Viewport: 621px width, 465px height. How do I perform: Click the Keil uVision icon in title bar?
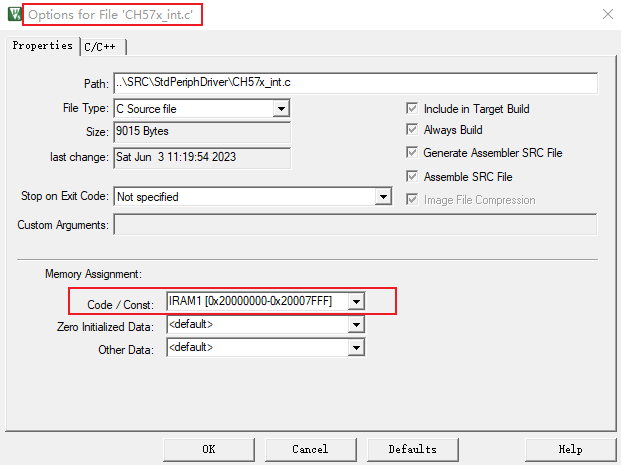point(12,14)
